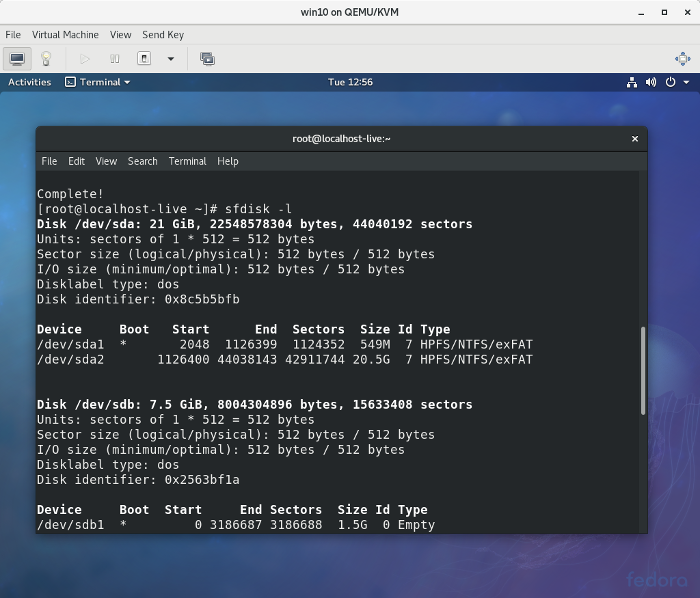Screen dimensions: 700x598
Task: Expand the Terminal app menu dropdown
Action: (x=98, y=82)
